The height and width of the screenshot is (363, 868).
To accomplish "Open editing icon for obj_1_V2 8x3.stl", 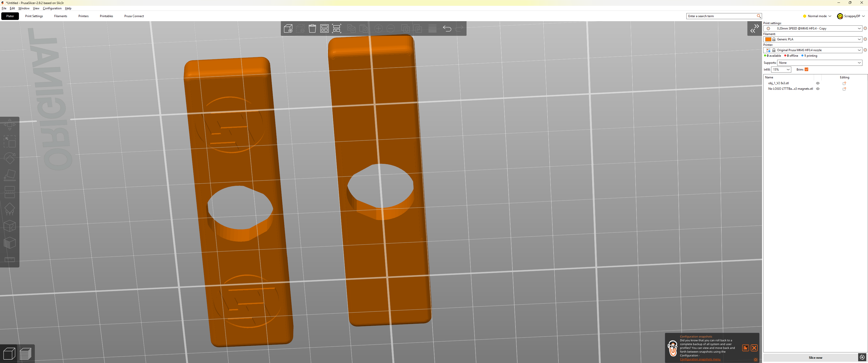I will [x=845, y=83].
